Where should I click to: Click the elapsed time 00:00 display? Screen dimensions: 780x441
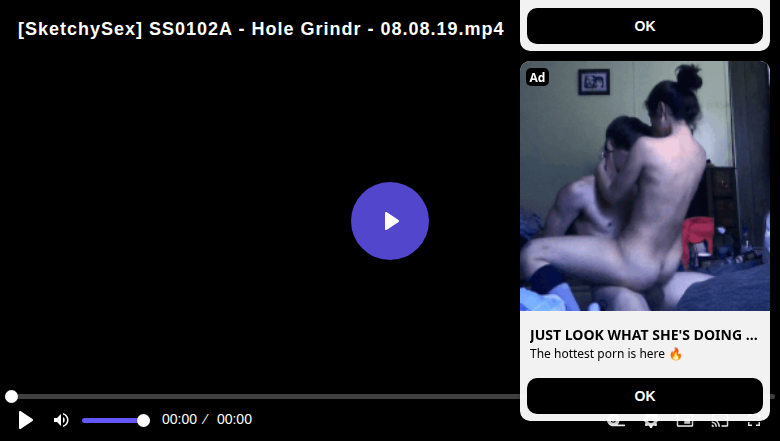(x=179, y=420)
